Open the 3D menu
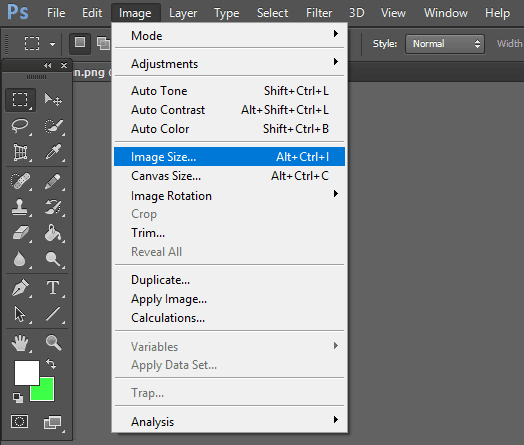The image size is (524, 445). [357, 13]
